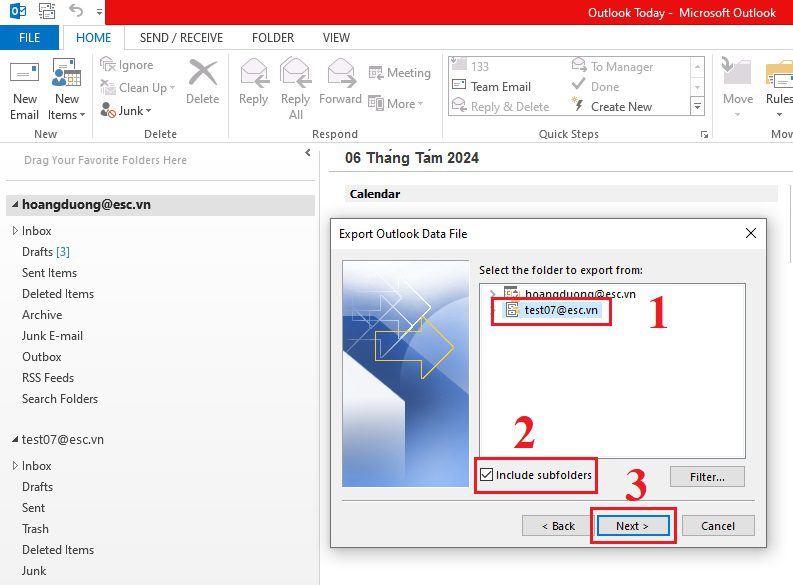The image size is (793, 585).
Task: Close the Export Outlook Data File dialog
Action: point(751,233)
